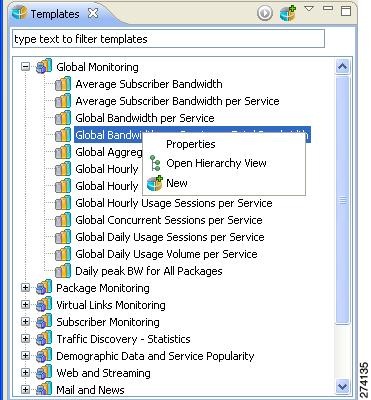
Task: Expand the Subscriber Monitoring group
Action: click(x=25, y=322)
